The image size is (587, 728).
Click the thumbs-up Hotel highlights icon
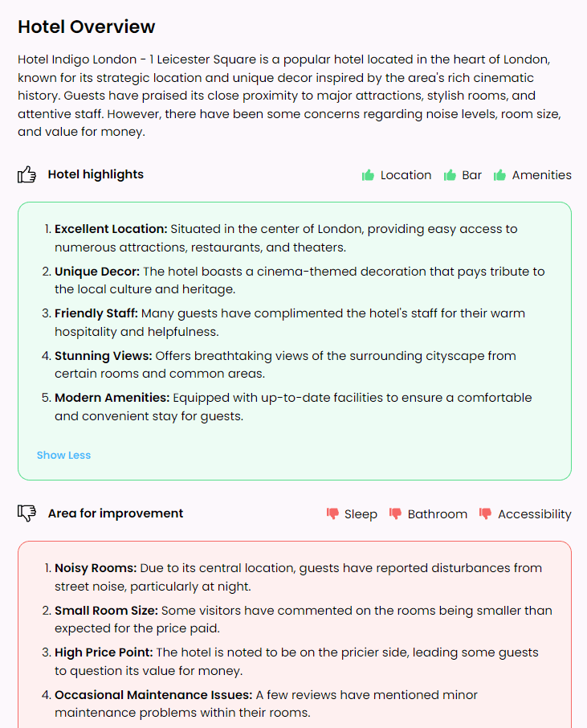click(x=27, y=174)
